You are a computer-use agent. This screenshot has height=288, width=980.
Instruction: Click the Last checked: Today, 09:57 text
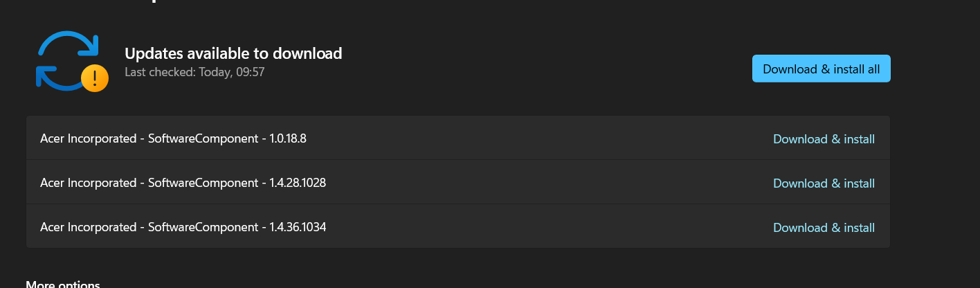(194, 71)
